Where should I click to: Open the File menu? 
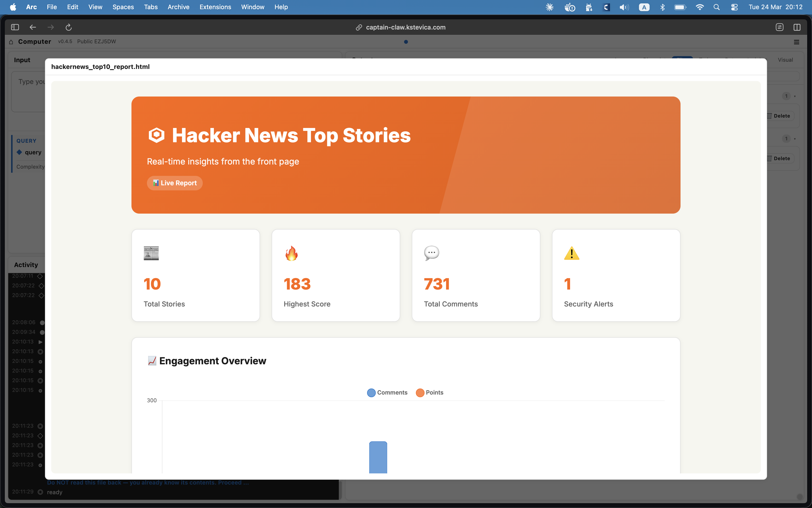coord(52,7)
